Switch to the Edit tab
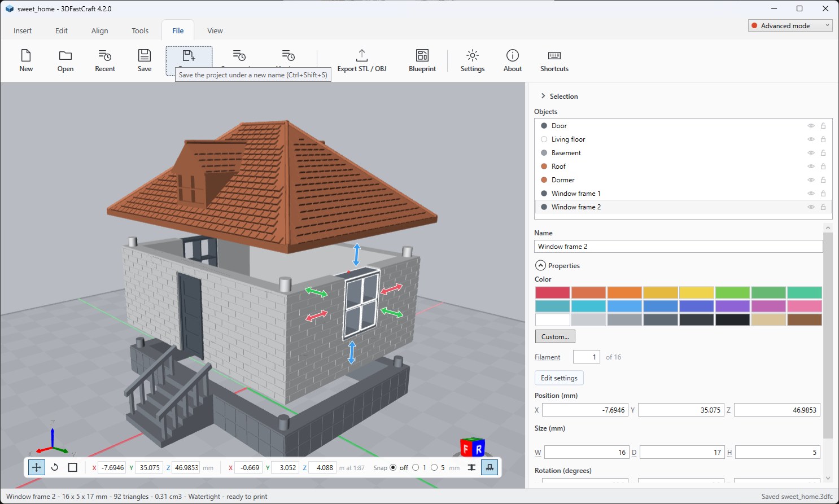This screenshot has width=839, height=504. coord(62,30)
